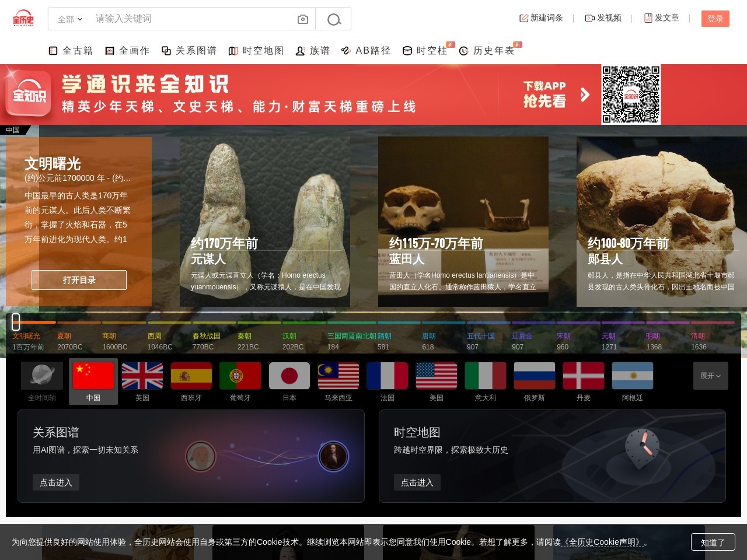Click the camera image search icon
The height and width of the screenshot is (560, 747).
pos(302,19)
